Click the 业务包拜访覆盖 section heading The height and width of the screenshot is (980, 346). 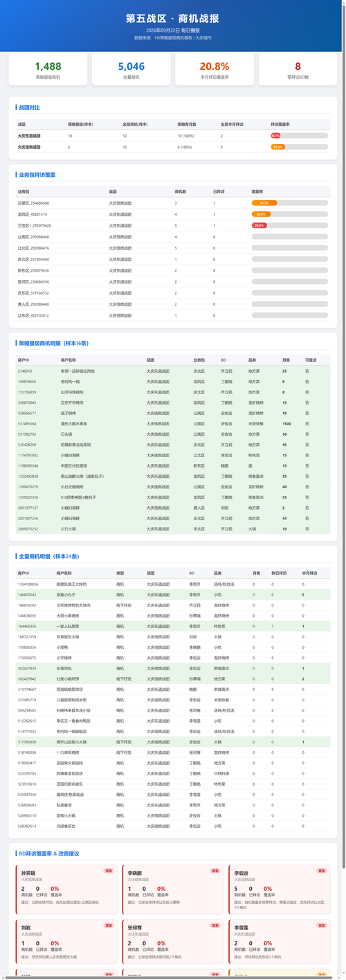pos(37,175)
